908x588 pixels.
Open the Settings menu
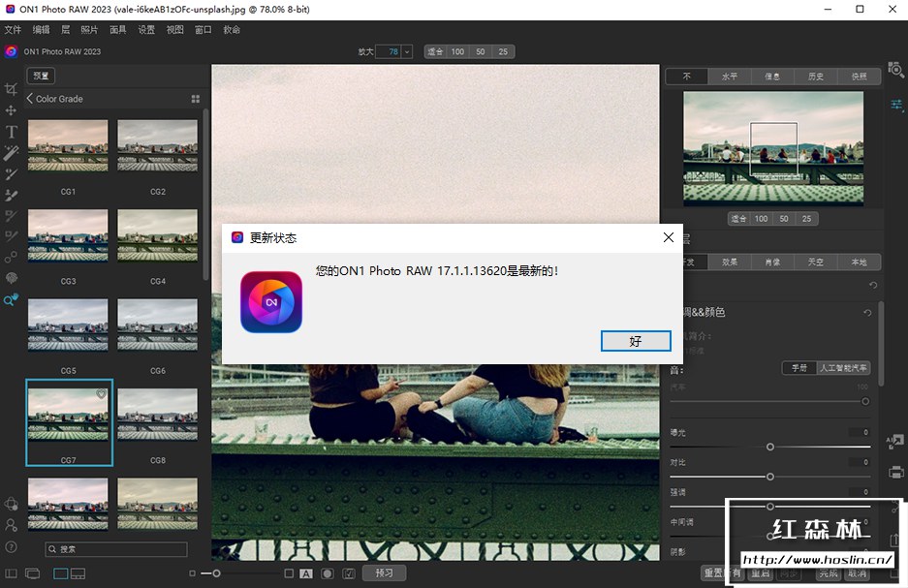(146, 29)
